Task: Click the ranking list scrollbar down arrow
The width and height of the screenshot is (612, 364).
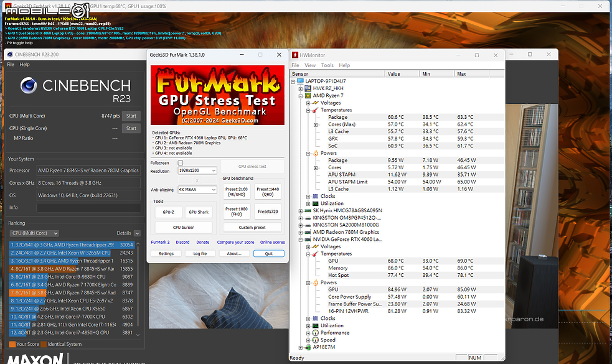Action: click(x=138, y=335)
